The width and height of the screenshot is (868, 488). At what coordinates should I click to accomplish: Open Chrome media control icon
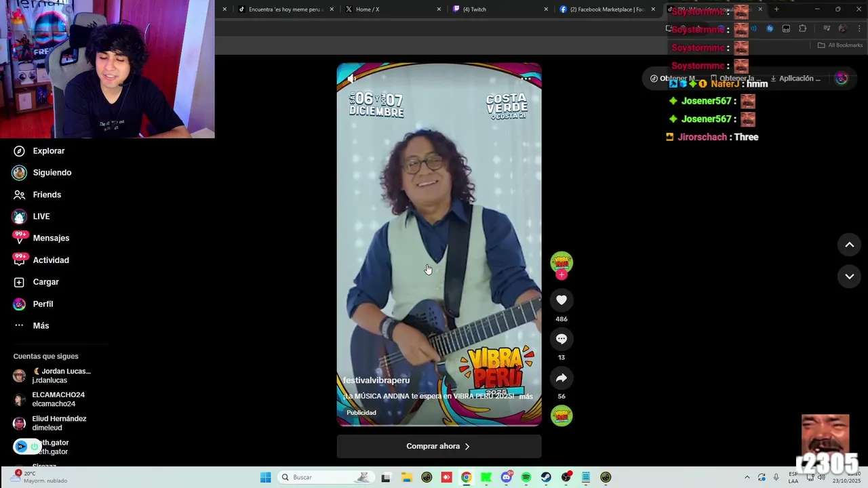tap(826, 28)
